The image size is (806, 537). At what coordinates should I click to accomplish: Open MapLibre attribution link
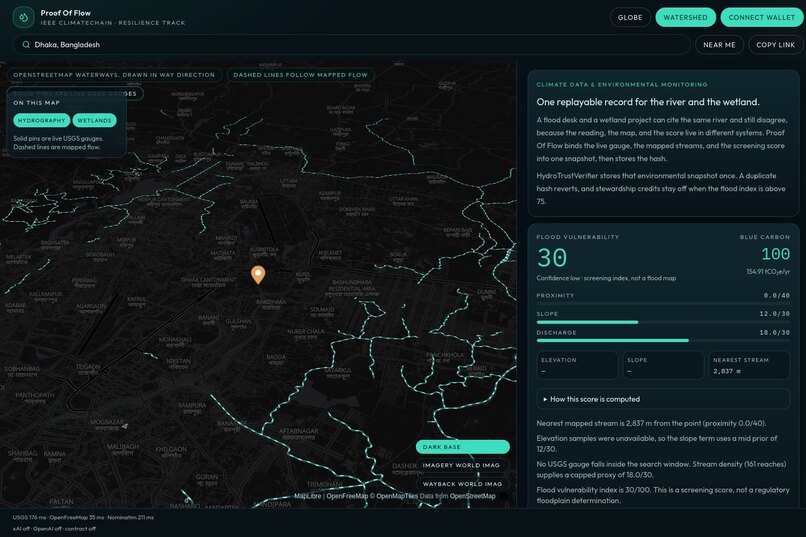tap(308, 496)
